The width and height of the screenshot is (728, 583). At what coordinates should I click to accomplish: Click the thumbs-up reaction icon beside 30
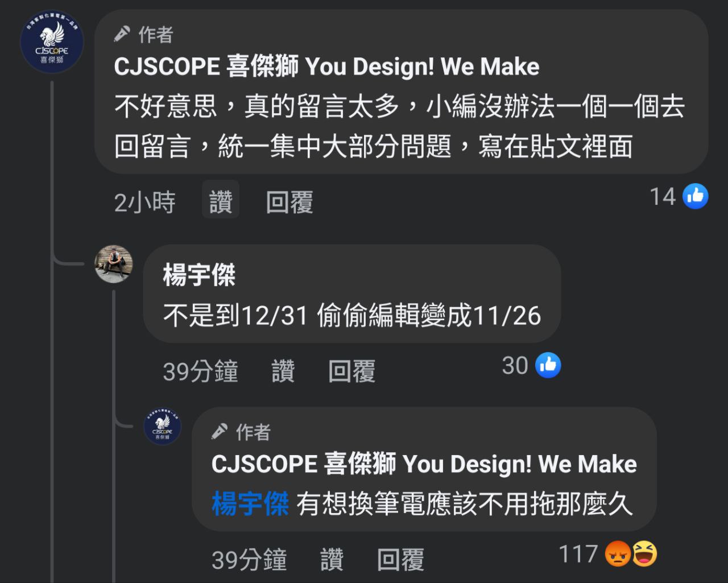[548, 365]
